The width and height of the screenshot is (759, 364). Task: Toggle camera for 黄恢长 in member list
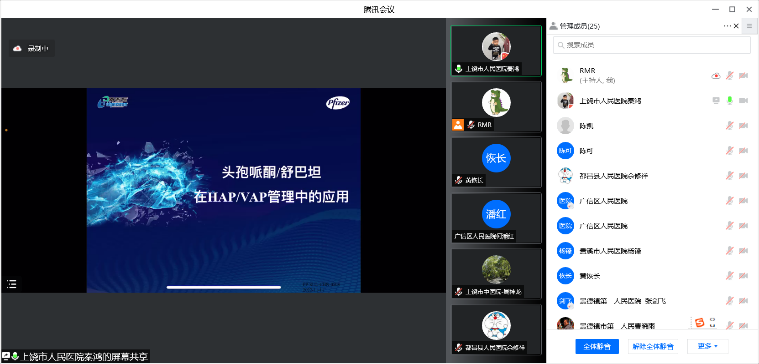point(744,276)
